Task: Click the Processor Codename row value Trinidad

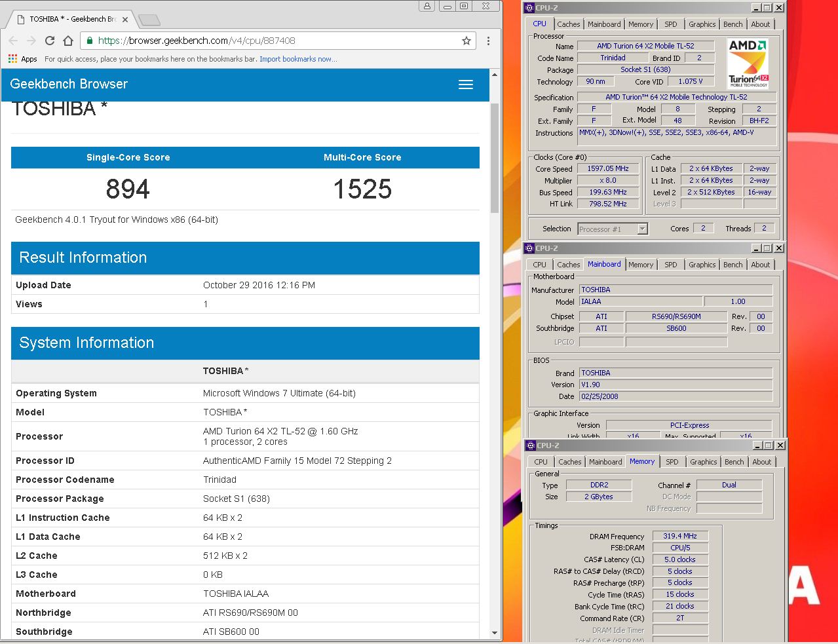Action: coord(219,480)
